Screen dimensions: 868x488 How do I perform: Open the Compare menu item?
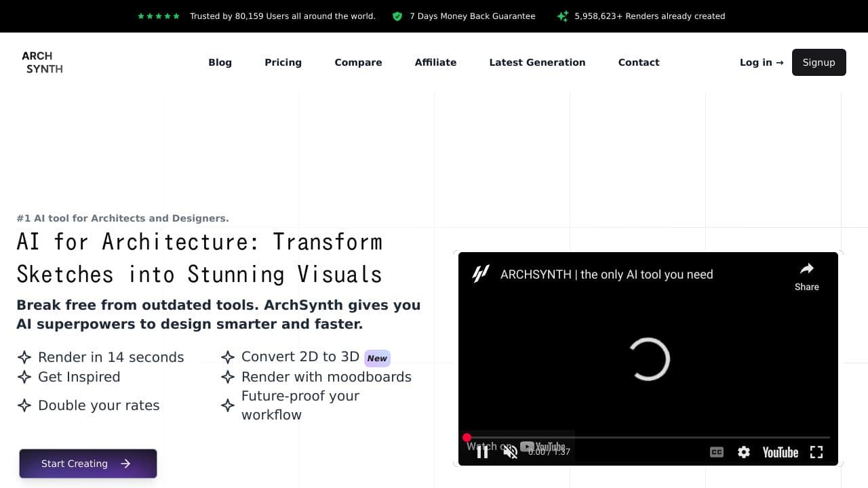point(358,62)
